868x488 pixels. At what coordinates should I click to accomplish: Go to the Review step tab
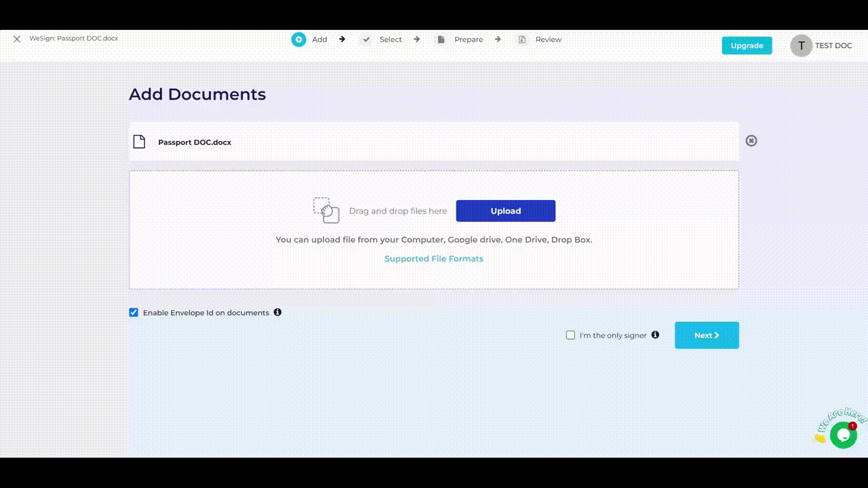point(548,39)
